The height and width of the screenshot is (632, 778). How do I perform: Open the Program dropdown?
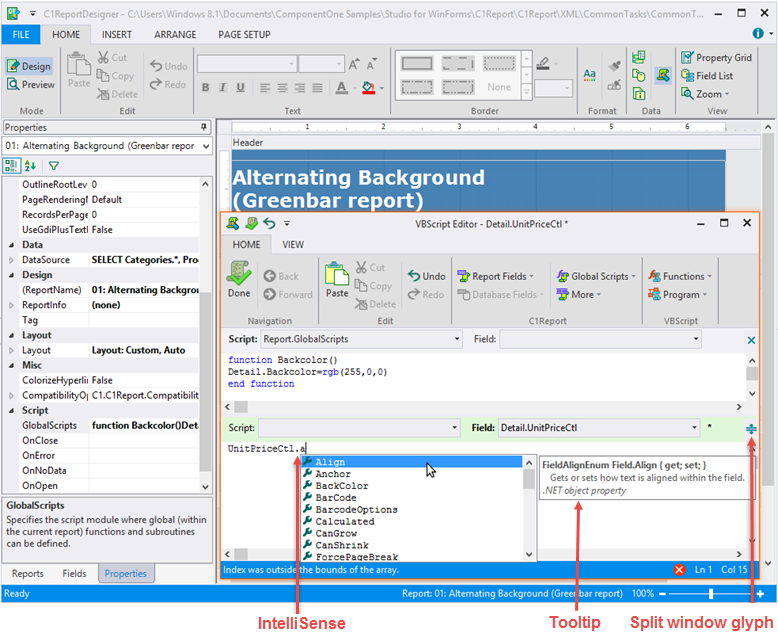677,295
